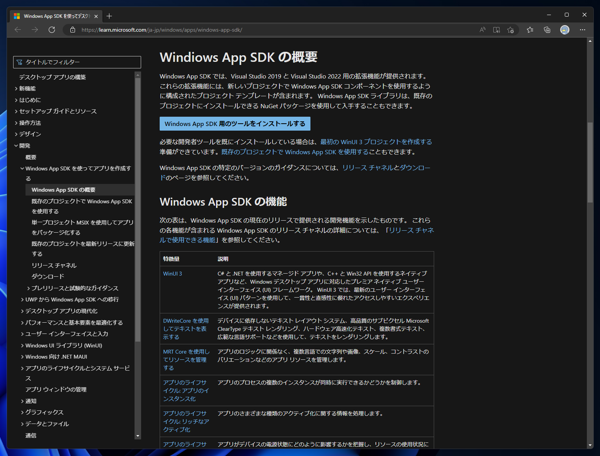Open the Collections icon in toolbar
Viewport: 600px width, 456px height.
(547, 30)
